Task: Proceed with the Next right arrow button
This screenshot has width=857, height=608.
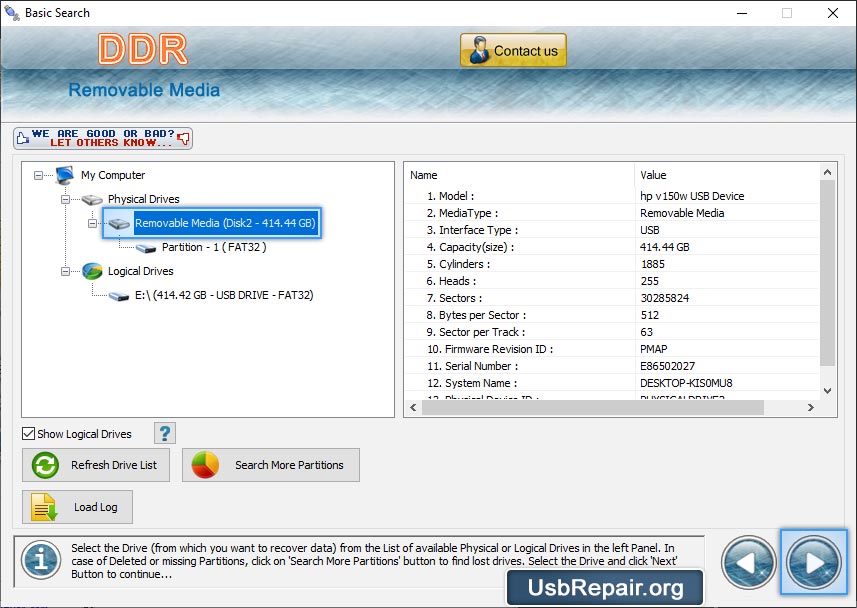Action: [814, 562]
